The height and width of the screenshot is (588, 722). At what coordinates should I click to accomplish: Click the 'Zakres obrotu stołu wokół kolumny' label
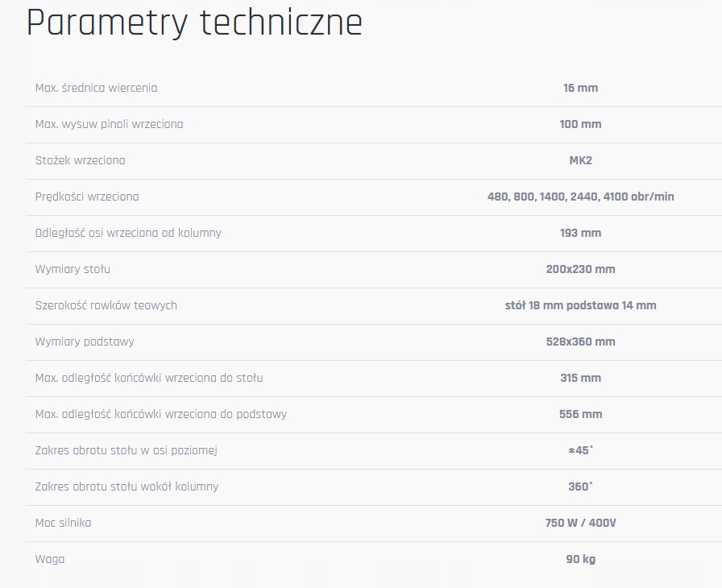pyautogui.click(x=127, y=487)
